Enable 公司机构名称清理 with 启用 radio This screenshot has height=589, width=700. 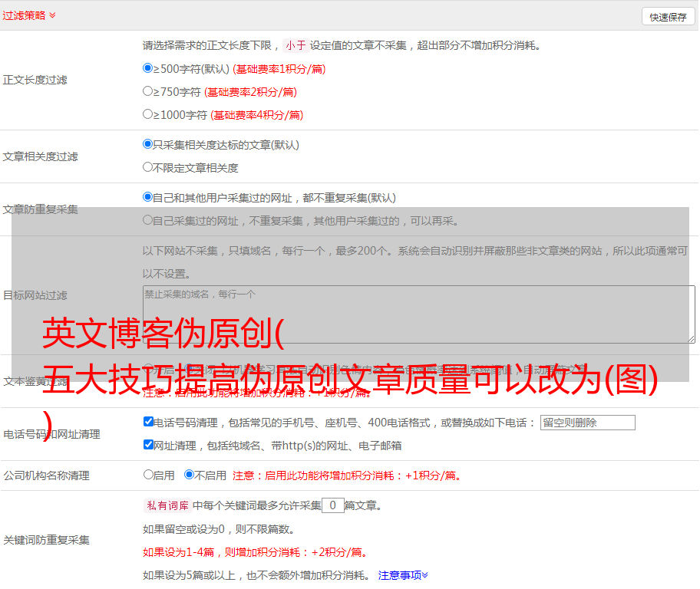(x=149, y=475)
